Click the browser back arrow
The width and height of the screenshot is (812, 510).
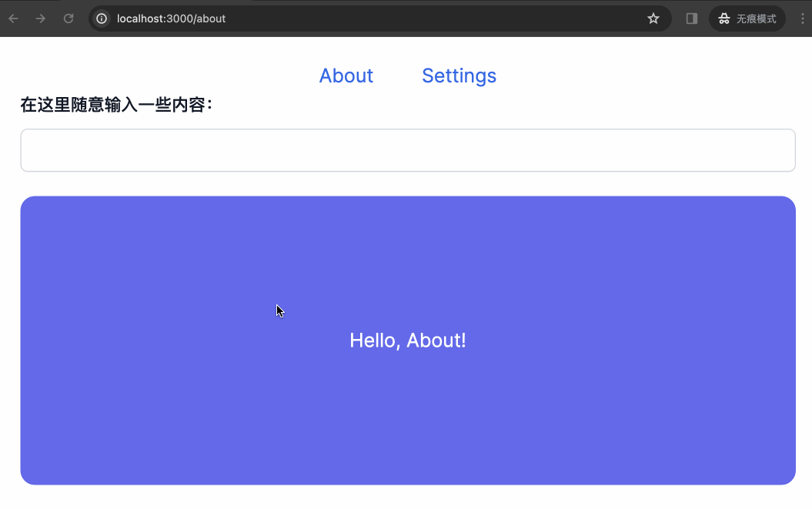(12, 18)
